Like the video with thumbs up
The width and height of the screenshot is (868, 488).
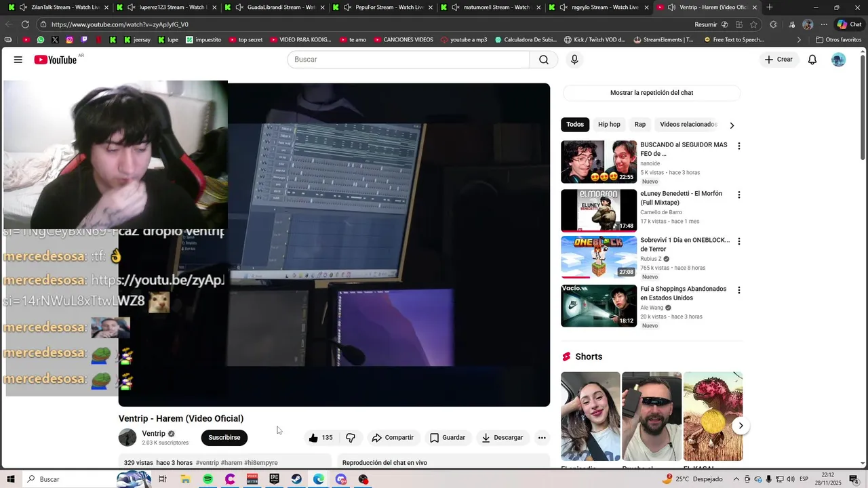[321, 438]
